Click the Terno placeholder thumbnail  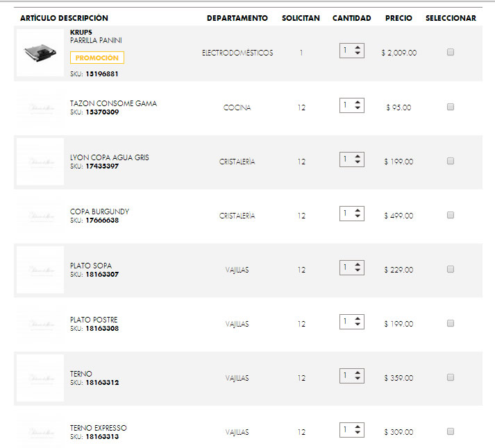coord(40,378)
